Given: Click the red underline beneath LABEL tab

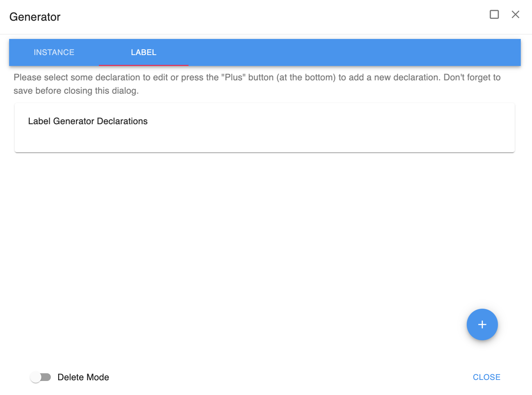Looking at the screenshot, I should pos(144,65).
